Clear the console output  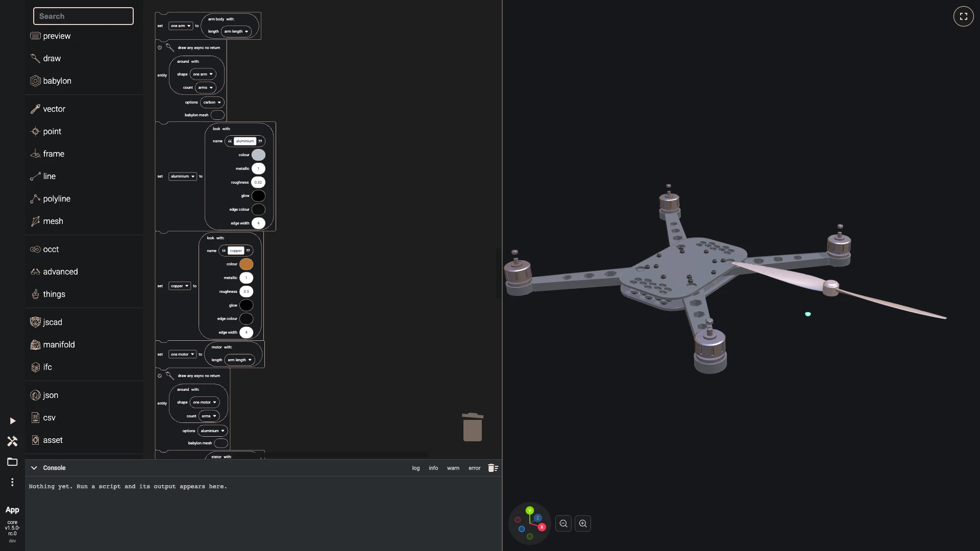point(493,468)
